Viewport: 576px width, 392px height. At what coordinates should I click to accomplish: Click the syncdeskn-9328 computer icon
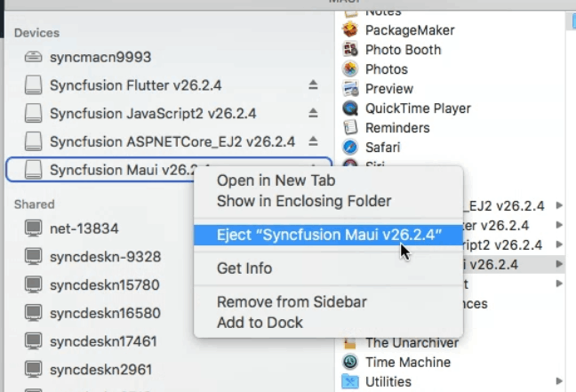click(33, 256)
